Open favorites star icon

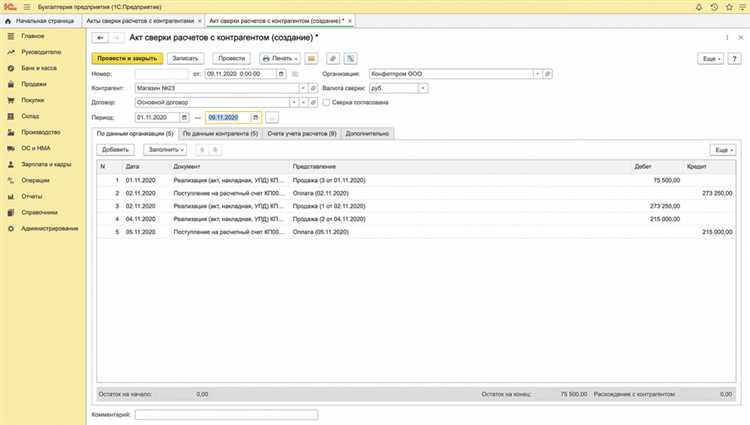pos(729,7)
